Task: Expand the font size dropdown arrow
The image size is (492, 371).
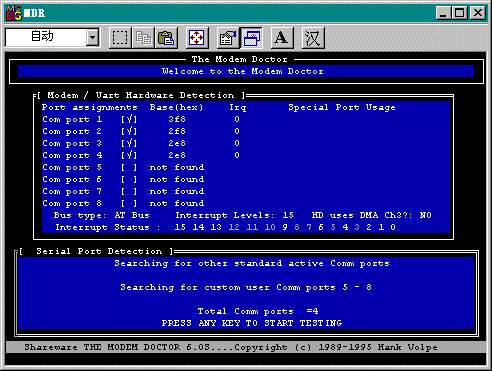Action: click(x=92, y=37)
